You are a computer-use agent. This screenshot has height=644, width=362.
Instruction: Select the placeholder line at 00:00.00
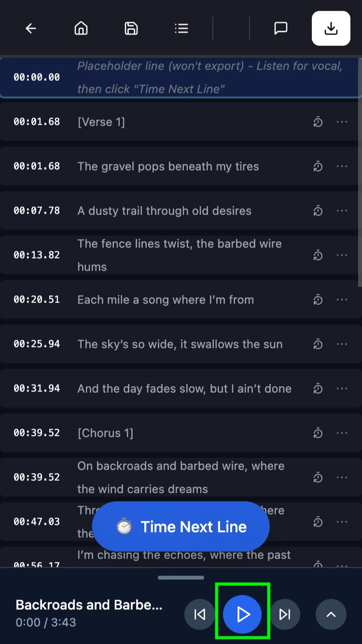tap(181, 77)
